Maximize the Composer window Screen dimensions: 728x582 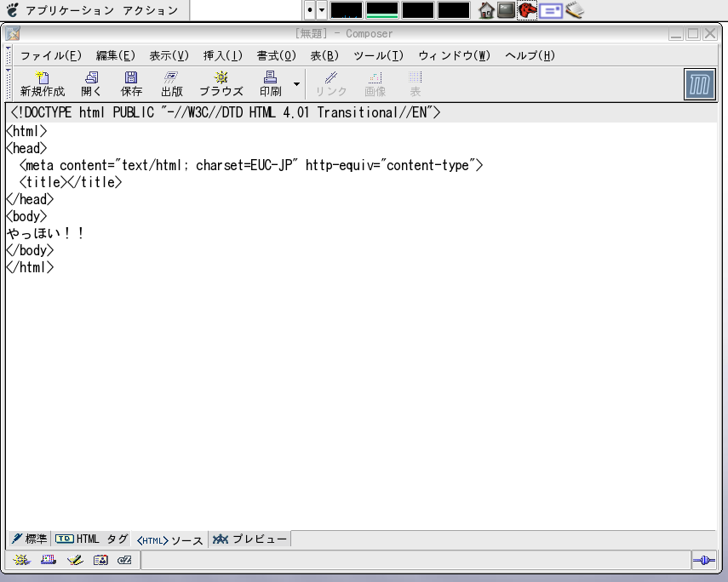[x=693, y=33]
